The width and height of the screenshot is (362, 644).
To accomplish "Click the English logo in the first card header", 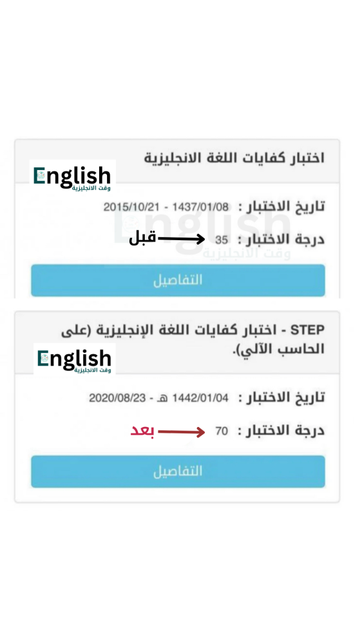I will tap(72, 176).
